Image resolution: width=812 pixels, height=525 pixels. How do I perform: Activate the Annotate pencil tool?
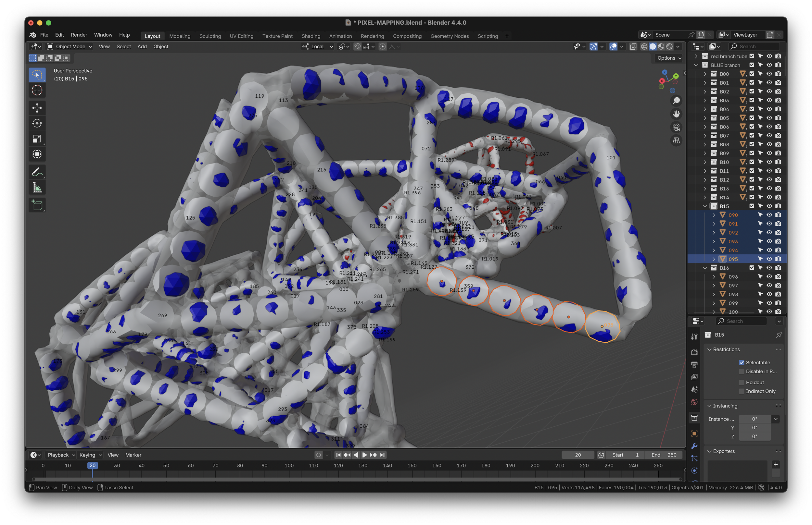click(x=37, y=172)
